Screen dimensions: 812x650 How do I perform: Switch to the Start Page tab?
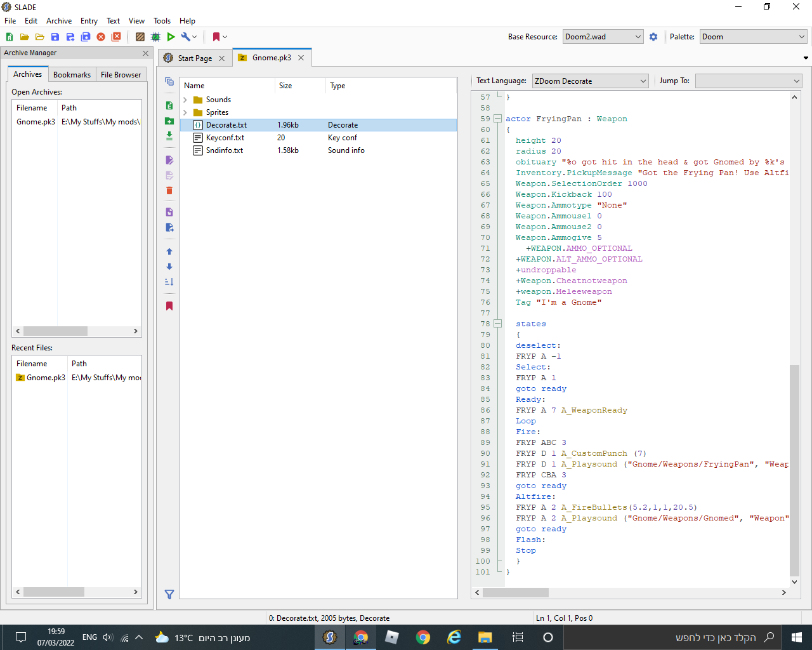coord(195,58)
